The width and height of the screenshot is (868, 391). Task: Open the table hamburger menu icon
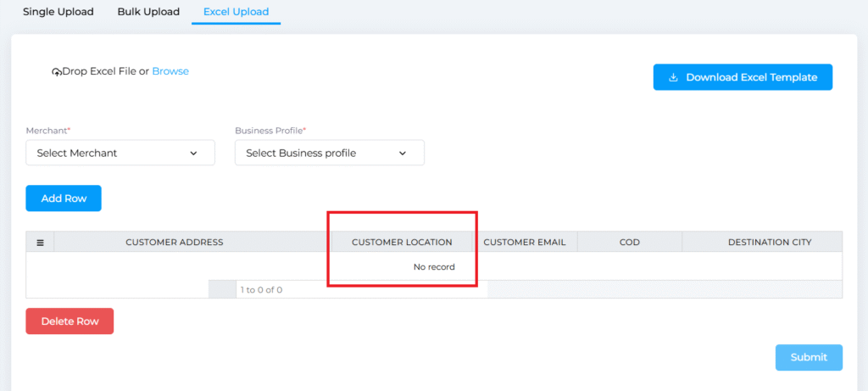click(x=40, y=243)
